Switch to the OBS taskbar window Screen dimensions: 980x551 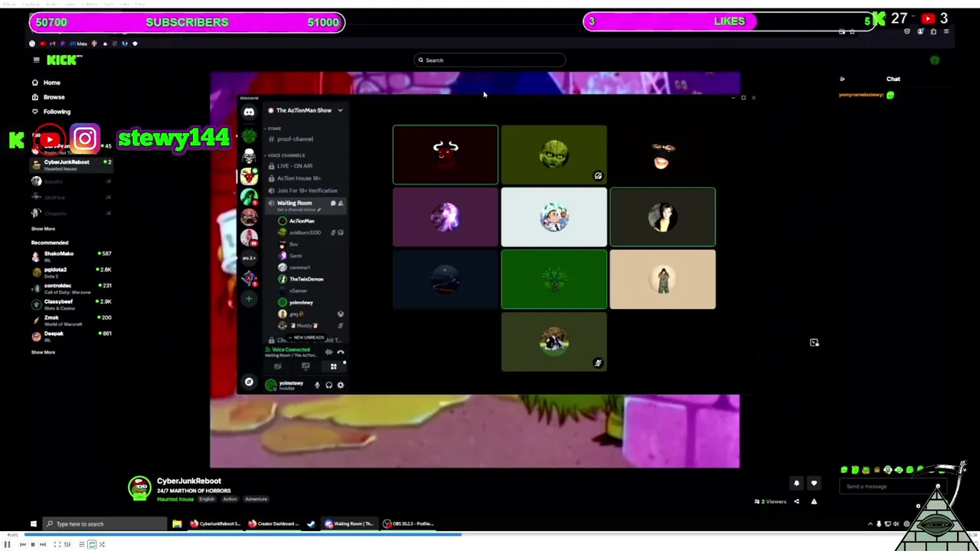(410, 524)
